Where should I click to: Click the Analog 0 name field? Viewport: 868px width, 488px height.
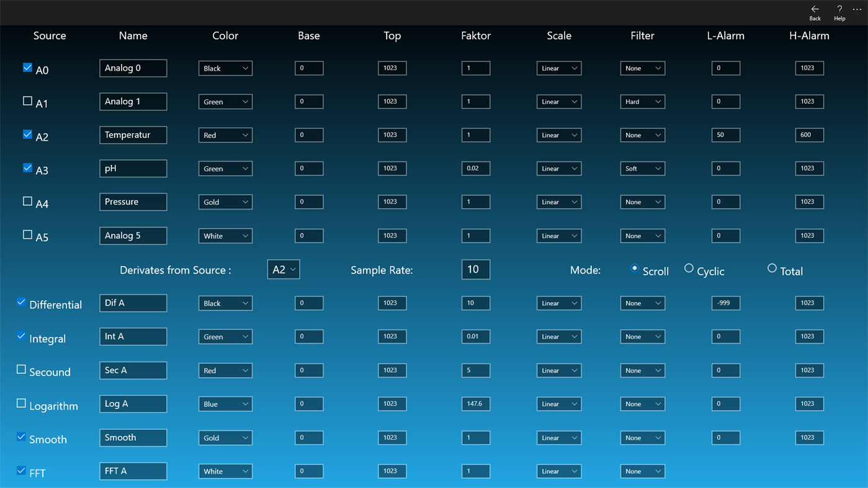pyautogui.click(x=133, y=68)
